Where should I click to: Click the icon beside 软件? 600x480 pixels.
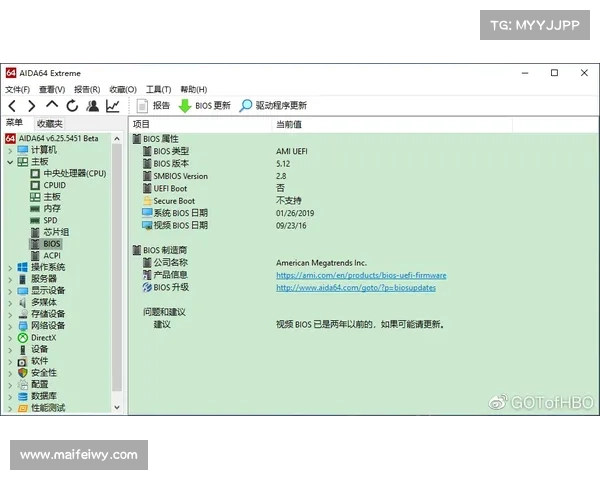coord(23,361)
